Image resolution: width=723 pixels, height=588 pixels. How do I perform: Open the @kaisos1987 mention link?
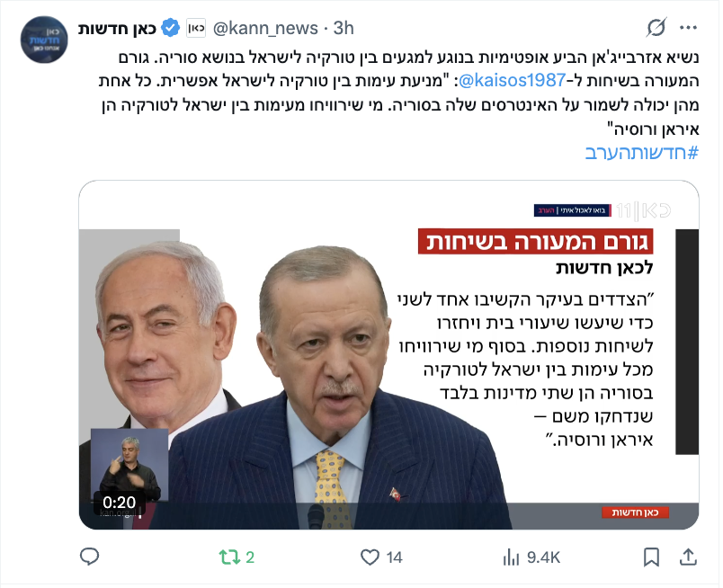tap(512, 81)
